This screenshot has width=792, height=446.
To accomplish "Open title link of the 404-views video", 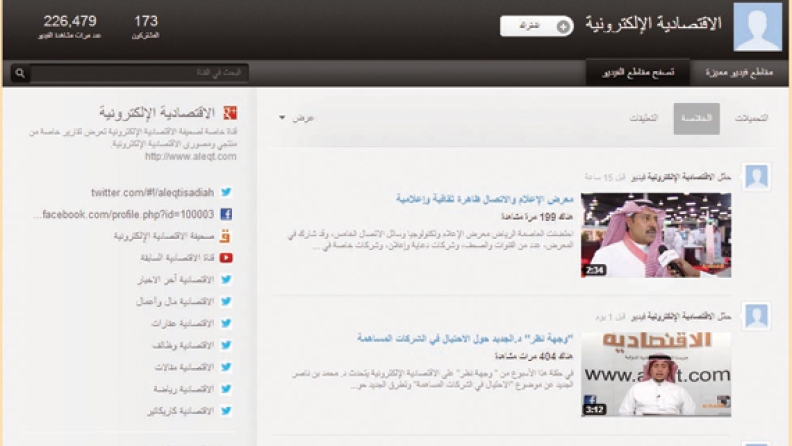I will [465, 338].
